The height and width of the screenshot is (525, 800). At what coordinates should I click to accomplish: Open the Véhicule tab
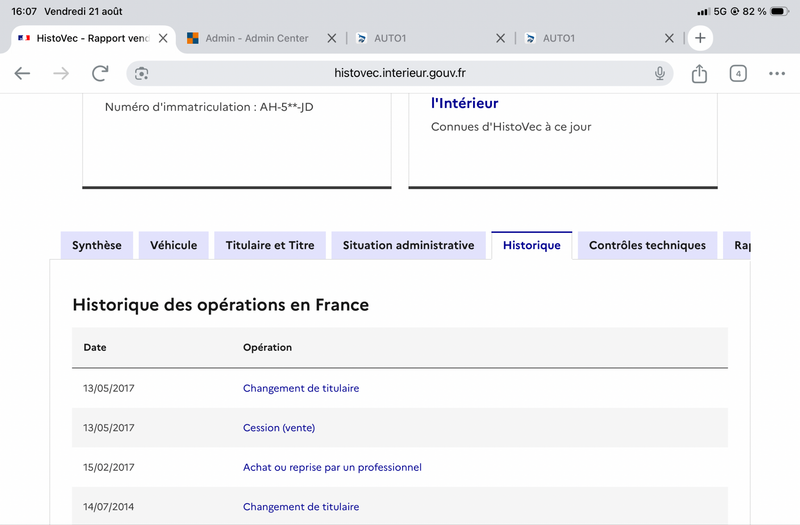(x=173, y=245)
